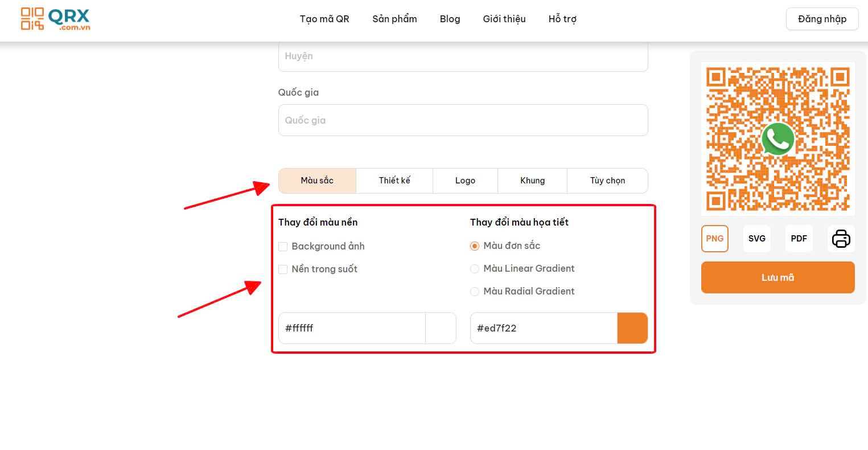This screenshot has height=450, width=868.
Task: Switch to the Thiết kế tab
Action: tap(394, 181)
